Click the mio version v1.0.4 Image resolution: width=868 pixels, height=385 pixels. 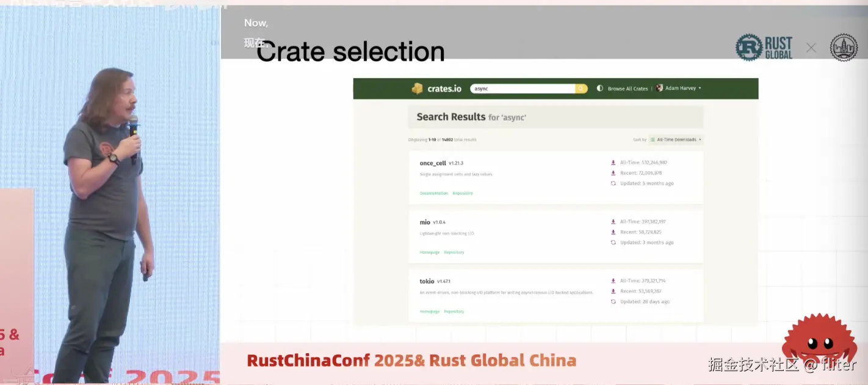439,222
